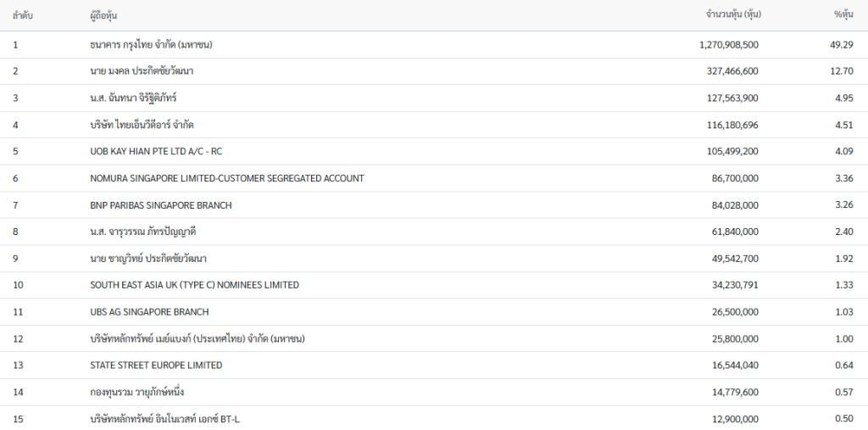This screenshot has width=868, height=430.
Task: Click rank number 10
Action: pos(18,285)
